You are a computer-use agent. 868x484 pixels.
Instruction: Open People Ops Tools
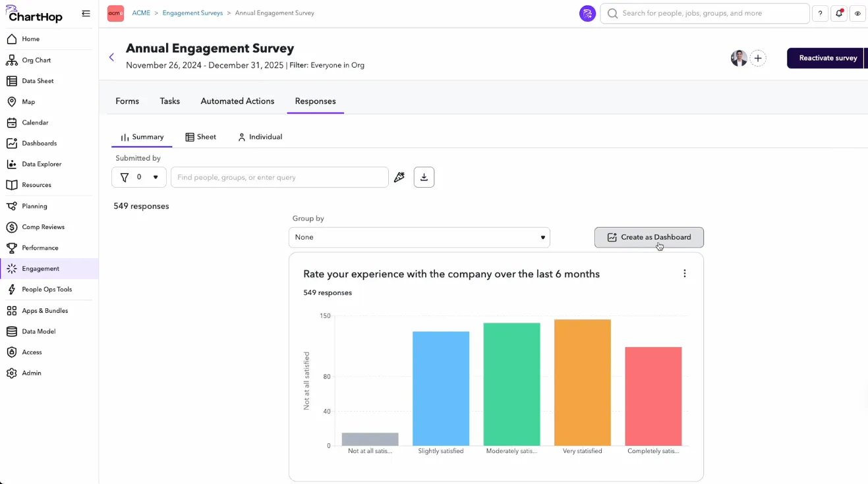point(46,290)
